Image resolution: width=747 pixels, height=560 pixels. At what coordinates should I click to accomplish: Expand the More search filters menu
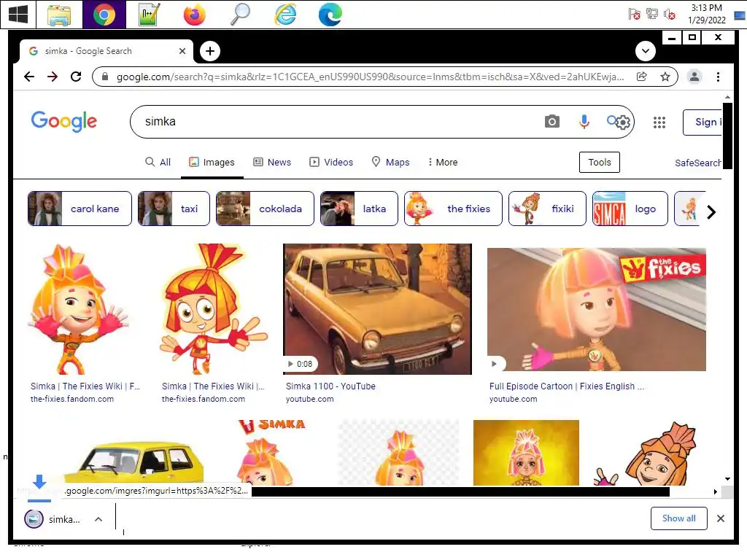[x=443, y=163]
